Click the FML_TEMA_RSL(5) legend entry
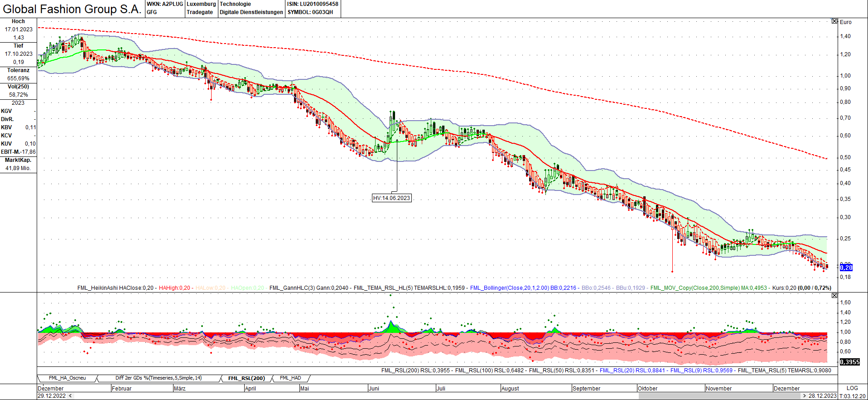This screenshot has height=400, width=868. 785,371
